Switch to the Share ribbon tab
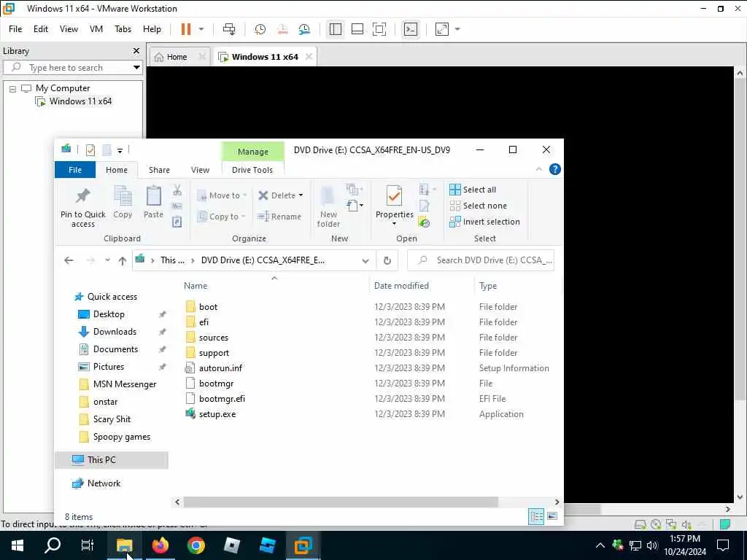 (x=159, y=170)
